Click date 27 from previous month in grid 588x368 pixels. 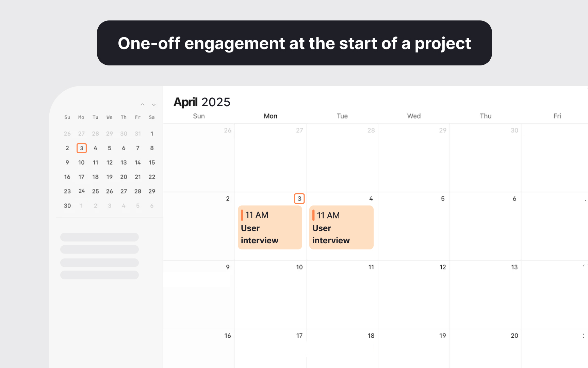click(x=299, y=130)
